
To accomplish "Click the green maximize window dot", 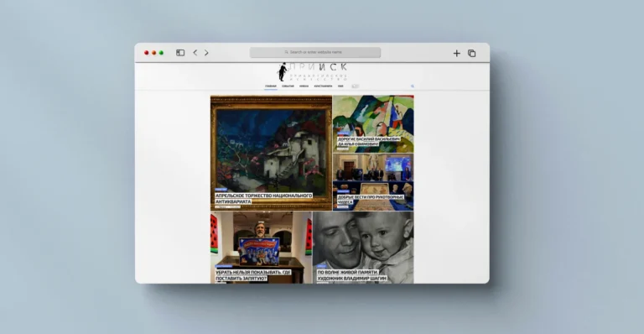I will 161,53.
